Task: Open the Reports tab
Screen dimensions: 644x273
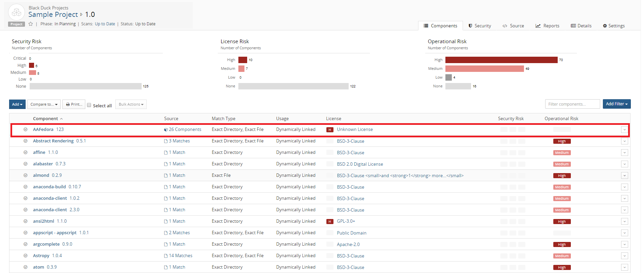Action: tap(547, 26)
